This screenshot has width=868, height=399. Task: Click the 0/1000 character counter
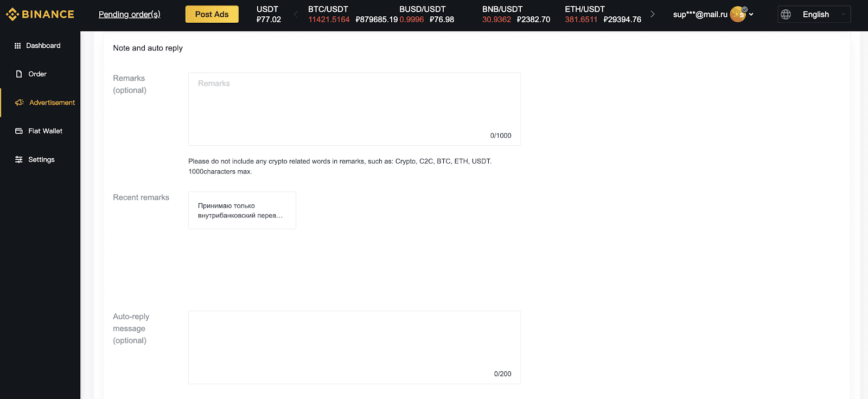pyautogui.click(x=501, y=136)
